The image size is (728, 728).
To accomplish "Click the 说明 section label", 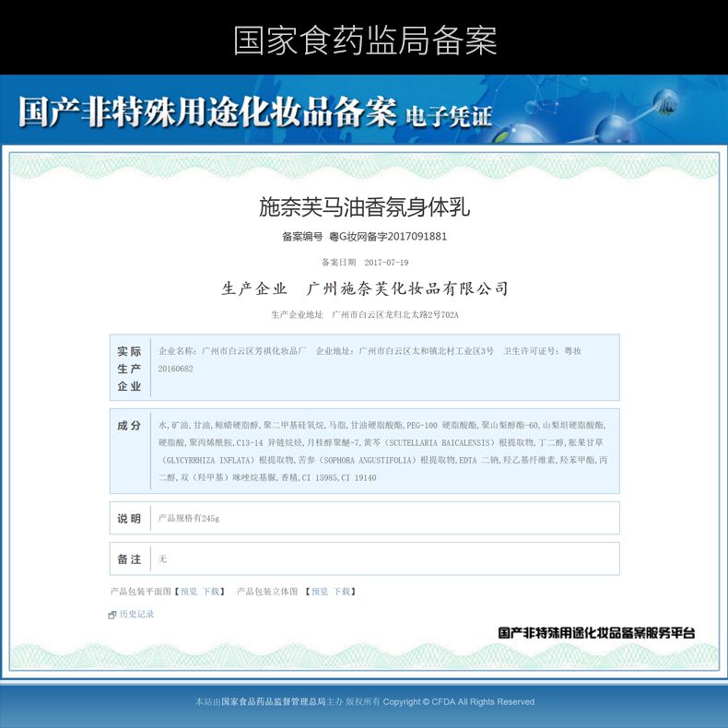I will click(x=129, y=518).
